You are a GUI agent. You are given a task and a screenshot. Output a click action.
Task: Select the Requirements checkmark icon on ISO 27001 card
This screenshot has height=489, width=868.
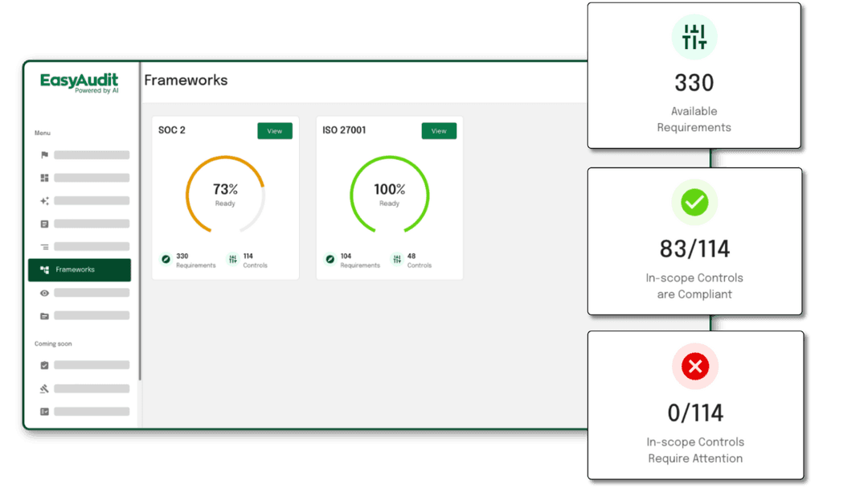pyautogui.click(x=330, y=259)
